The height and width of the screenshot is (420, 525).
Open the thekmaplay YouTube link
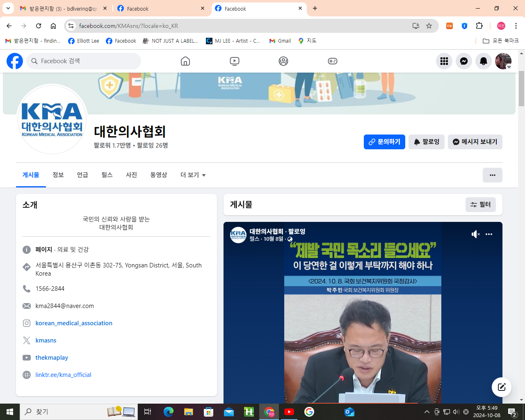click(52, 357)
